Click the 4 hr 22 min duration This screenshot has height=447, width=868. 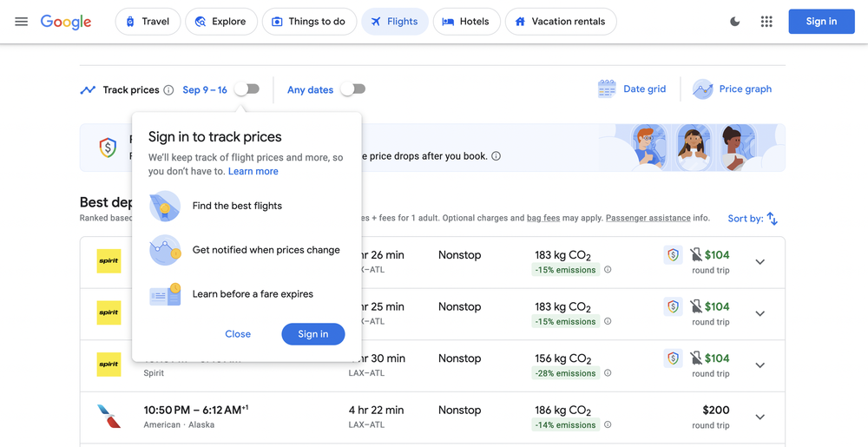pyautogui.click(x=376, y=410)
